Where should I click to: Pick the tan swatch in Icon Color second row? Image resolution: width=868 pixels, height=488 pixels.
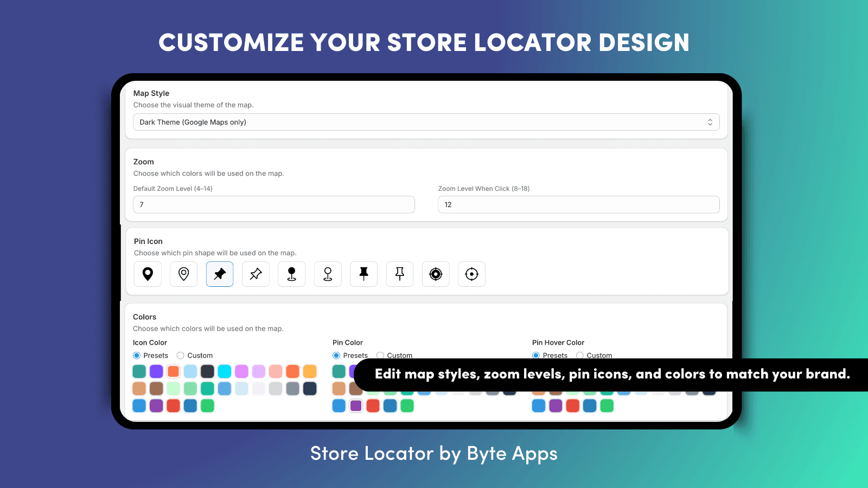pos(139,388)
